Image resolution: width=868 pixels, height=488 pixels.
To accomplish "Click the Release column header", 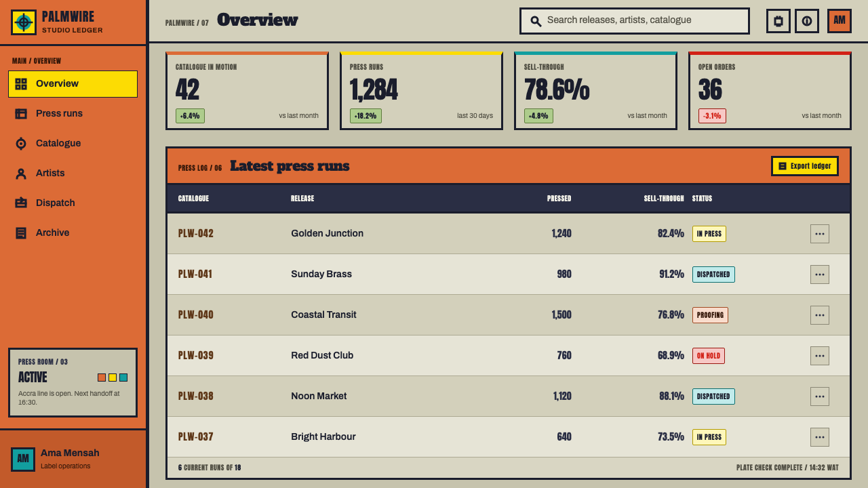I will 302,199.
